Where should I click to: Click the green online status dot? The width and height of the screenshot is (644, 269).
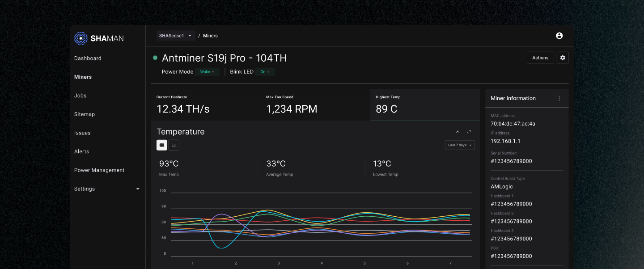tap(155, 58)
